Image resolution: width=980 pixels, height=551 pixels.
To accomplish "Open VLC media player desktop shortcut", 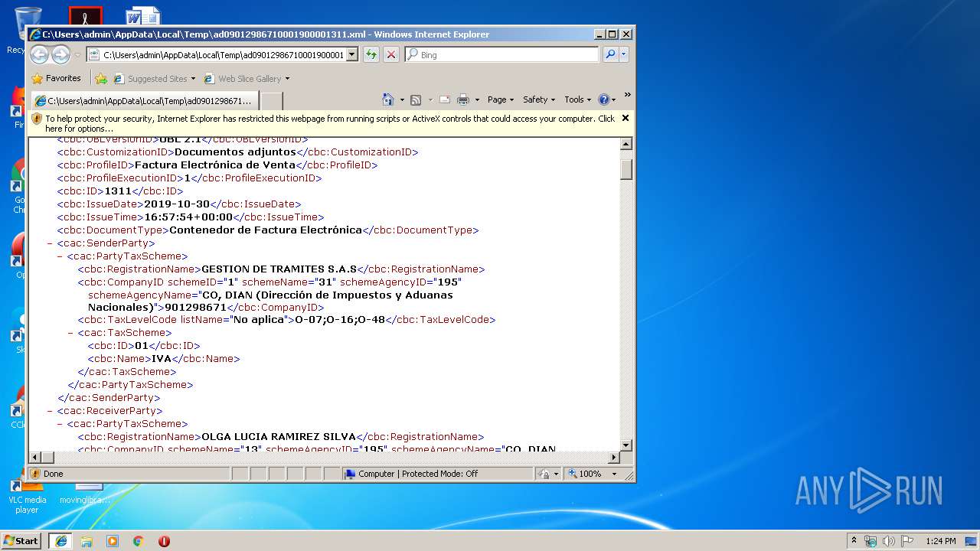I will [27, 496].
